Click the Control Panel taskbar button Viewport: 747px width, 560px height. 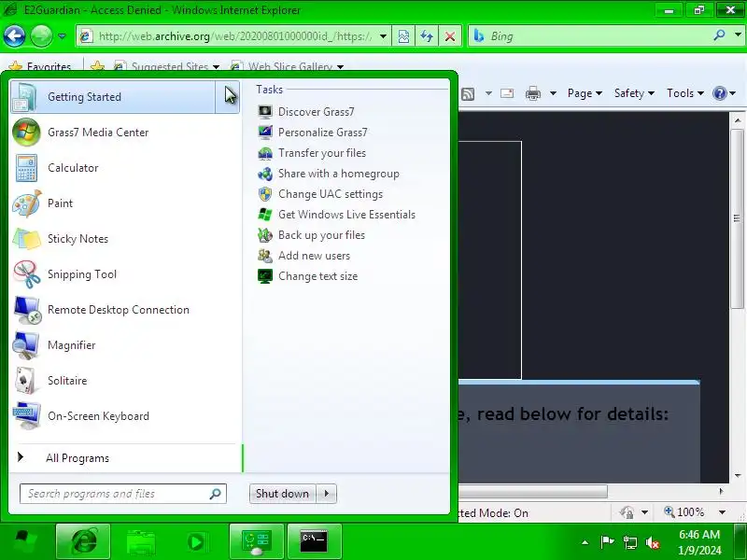pyautogui.click(x=257, y=541)
